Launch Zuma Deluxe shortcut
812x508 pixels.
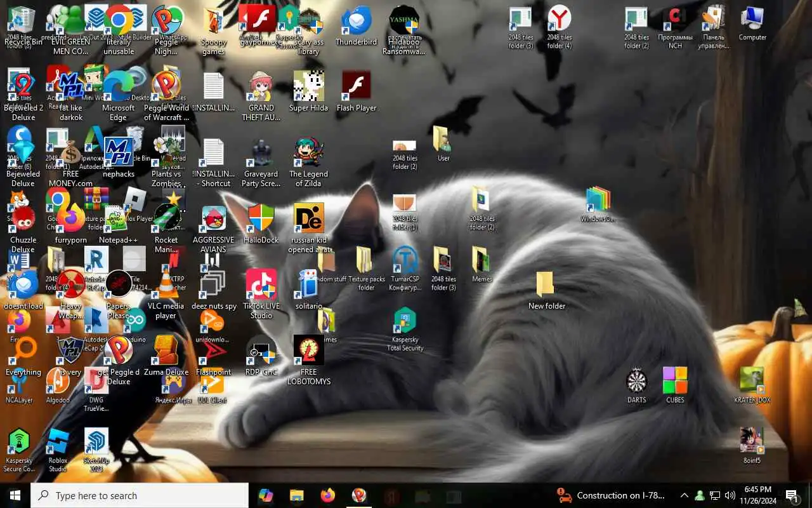(x=166, y=356)
